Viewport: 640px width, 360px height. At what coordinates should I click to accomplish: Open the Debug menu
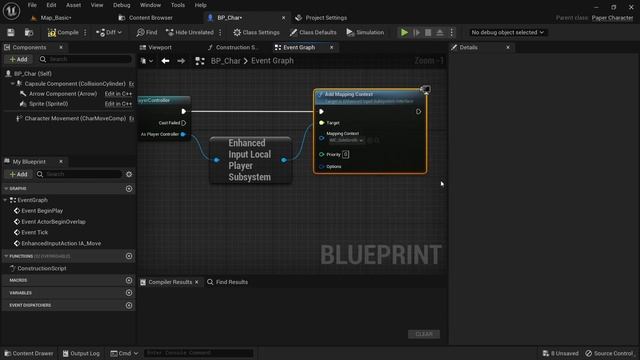click(122, 5)
